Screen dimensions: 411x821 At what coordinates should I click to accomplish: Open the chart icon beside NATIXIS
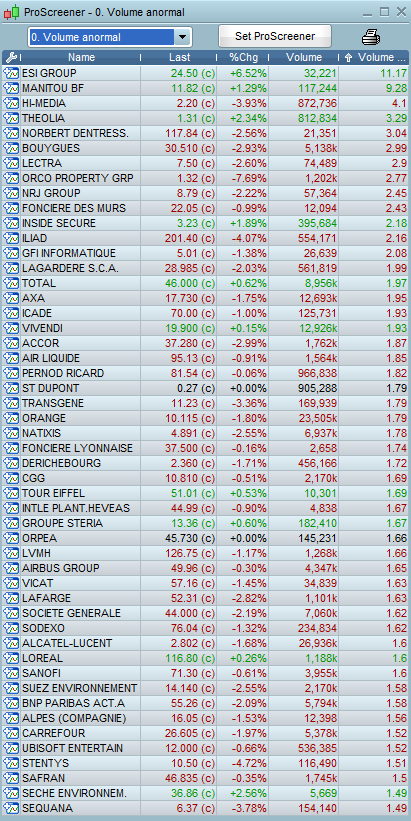[11, 434]
